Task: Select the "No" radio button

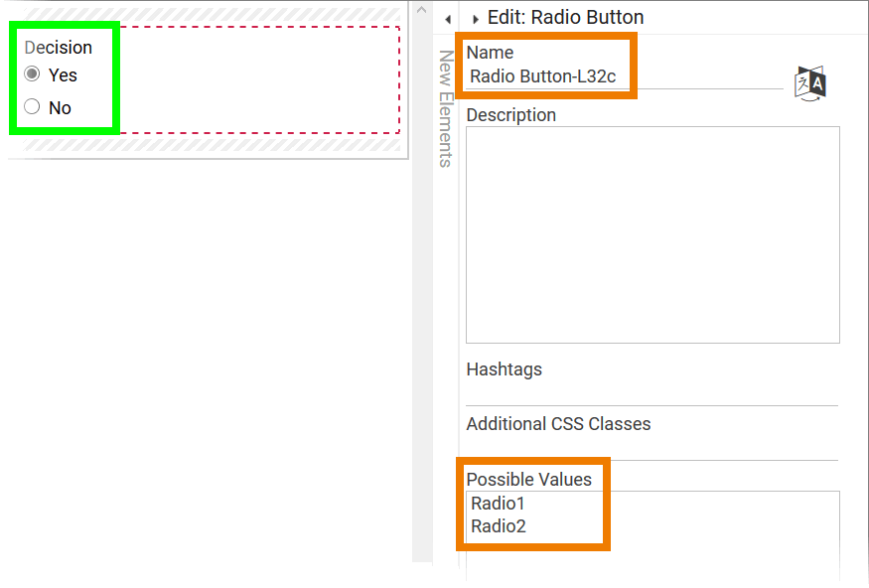Action: click(33, 107)
